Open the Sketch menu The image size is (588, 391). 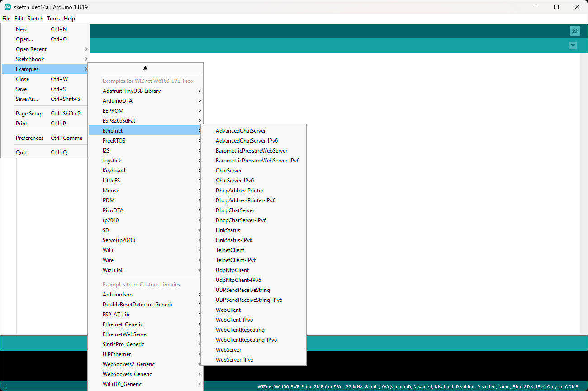point(35,19)
